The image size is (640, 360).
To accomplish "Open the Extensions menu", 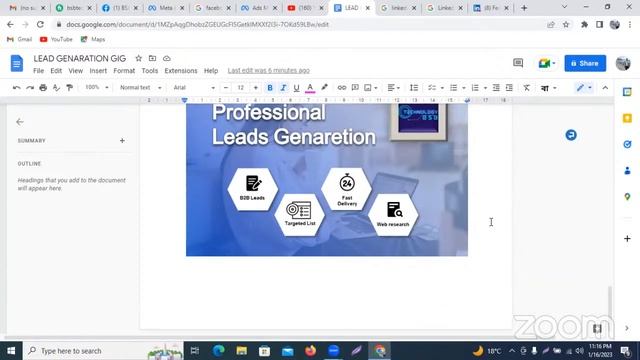I will click(x=181, y=71).
